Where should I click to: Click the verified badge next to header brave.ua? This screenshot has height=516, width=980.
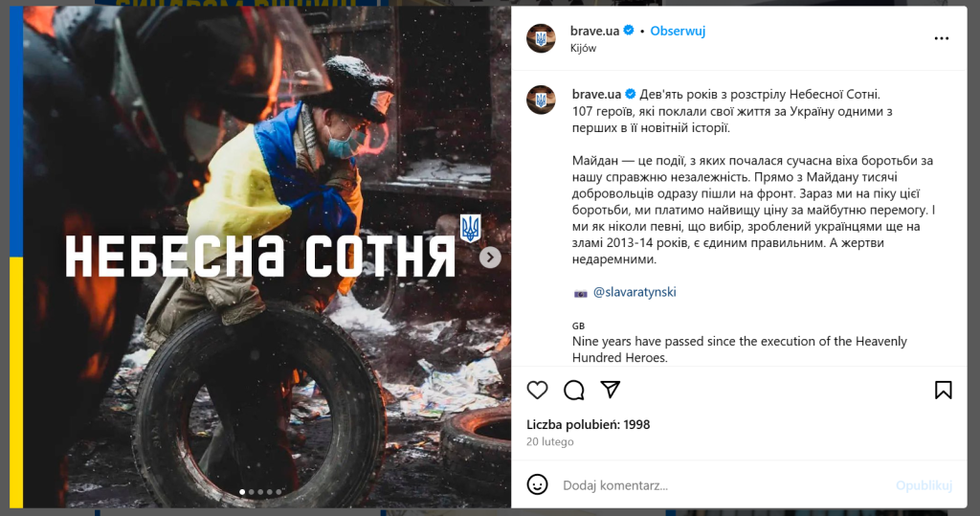[629, 30]
